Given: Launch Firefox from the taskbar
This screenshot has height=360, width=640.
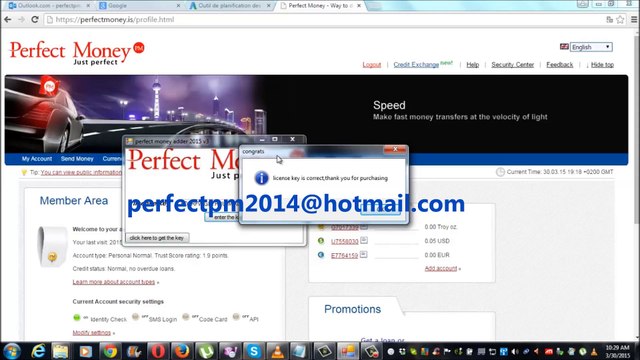Looking at the screenshot, I should coord(182,351).
